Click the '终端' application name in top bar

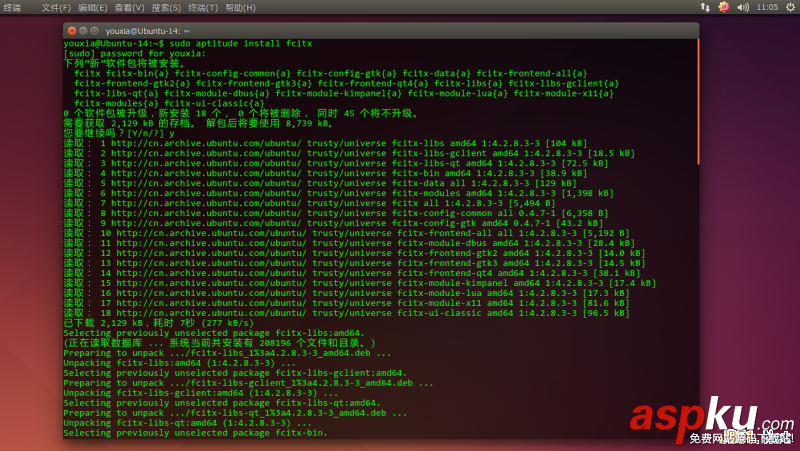12,8
